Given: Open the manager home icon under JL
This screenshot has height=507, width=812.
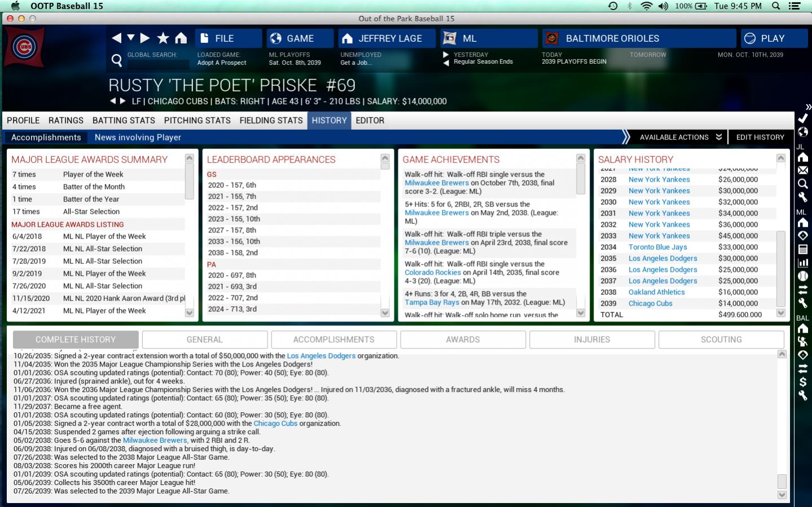Looking at the screenshot, I should coord(803,157).
